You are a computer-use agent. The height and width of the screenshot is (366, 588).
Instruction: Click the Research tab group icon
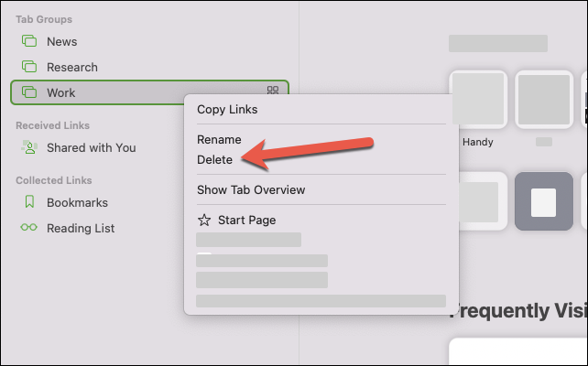tap(29, 67)
